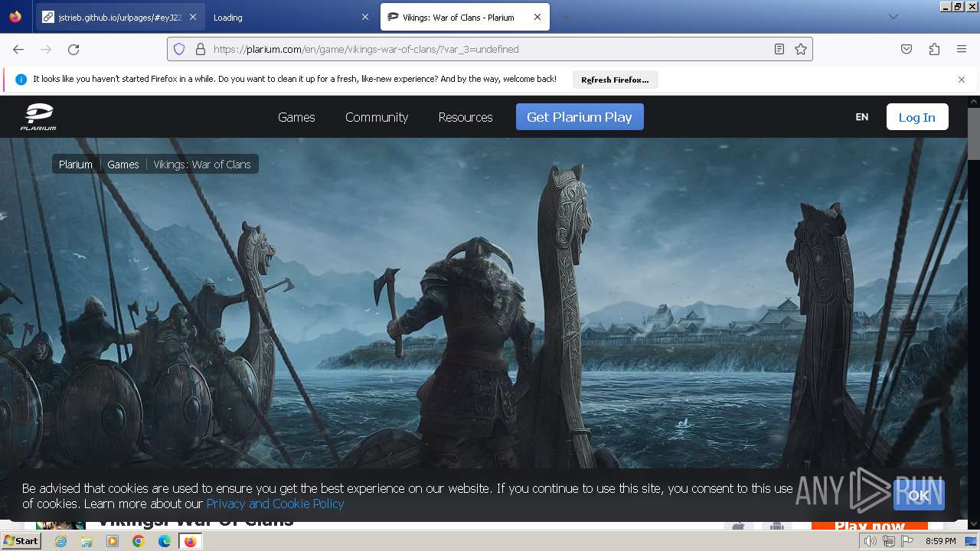Image resolution: width=980 pixels, height=551 pixels.
Task: Open a new tab
Action: [x=566, y=17]
